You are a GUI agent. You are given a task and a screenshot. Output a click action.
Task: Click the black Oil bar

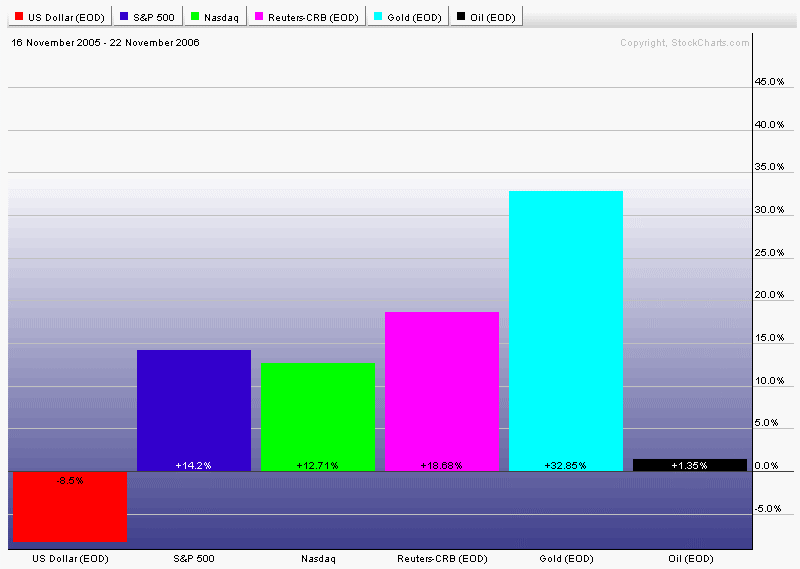click(690, 465)
